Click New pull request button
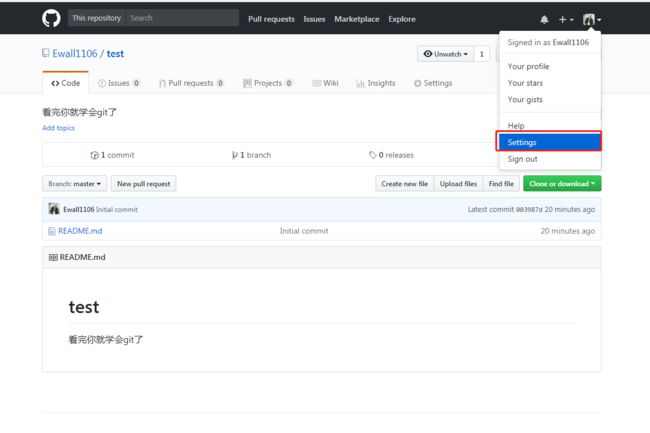The height and width of the screenshot is (433, 650). (x=143, y=184)
